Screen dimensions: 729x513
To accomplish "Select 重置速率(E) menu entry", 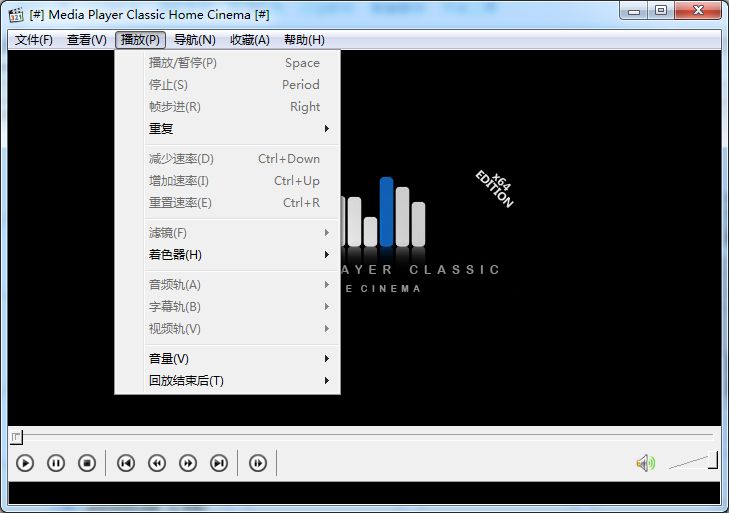I will pos(228,203).
